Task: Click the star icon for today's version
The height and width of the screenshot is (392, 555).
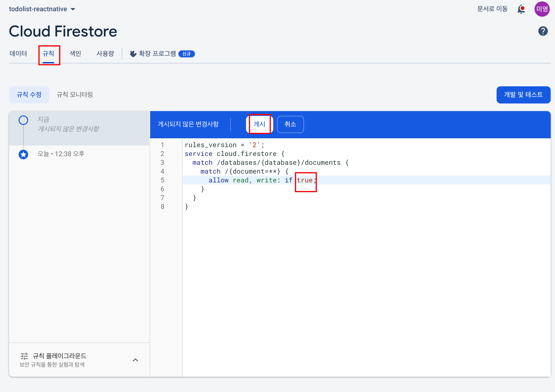Action: pyautogui.click(x=23, y=154)
